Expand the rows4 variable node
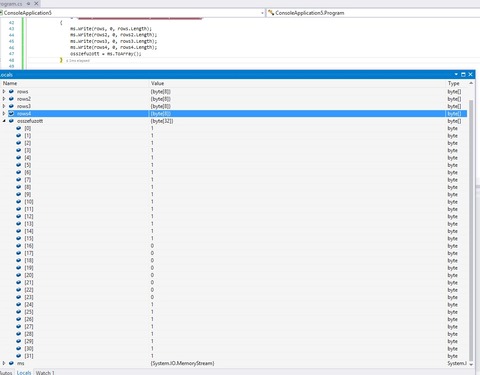The image size is (480, 375). coord(4,113)
